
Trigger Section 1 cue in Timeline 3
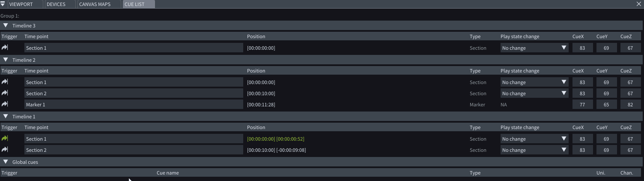point(5,48)
